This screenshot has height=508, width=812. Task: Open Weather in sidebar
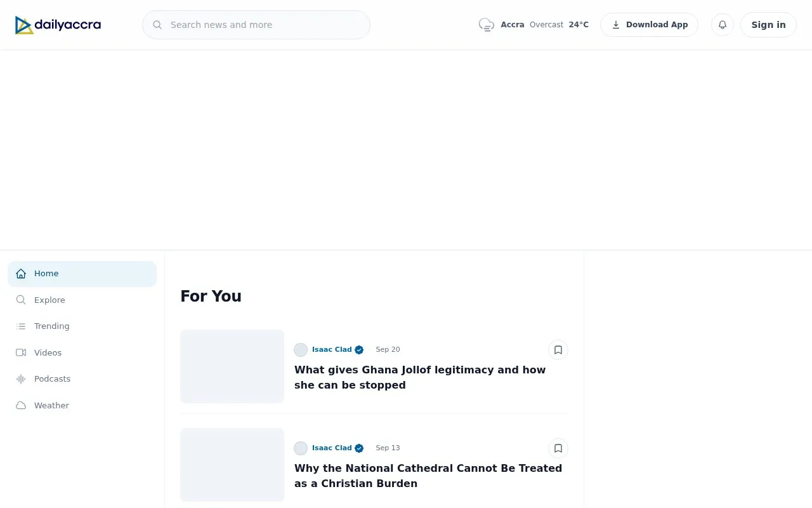tap(82, 405)
